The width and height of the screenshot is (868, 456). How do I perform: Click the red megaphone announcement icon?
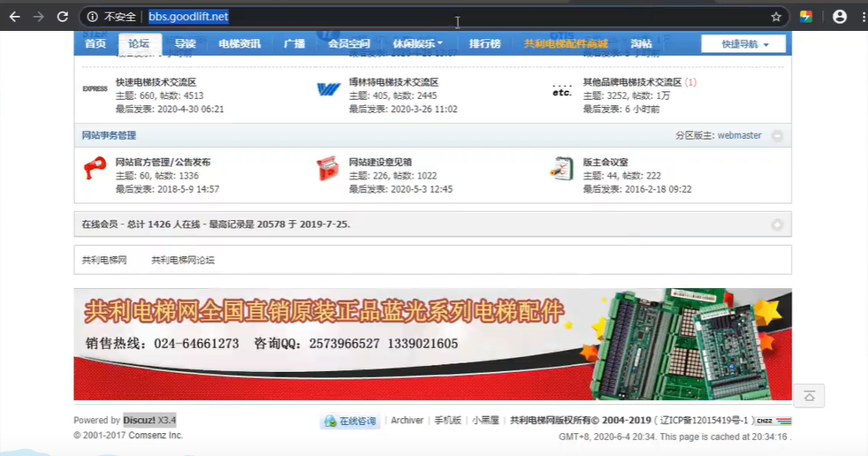coord(95,168)
